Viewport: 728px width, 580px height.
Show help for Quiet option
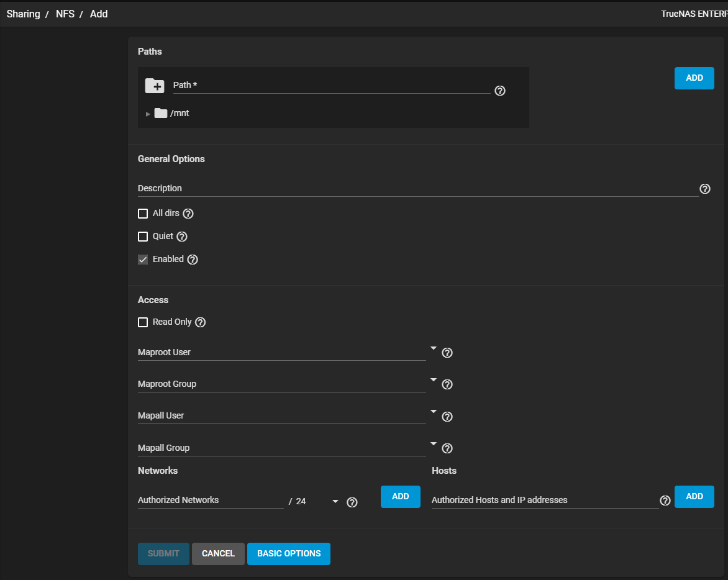(182, 237)
